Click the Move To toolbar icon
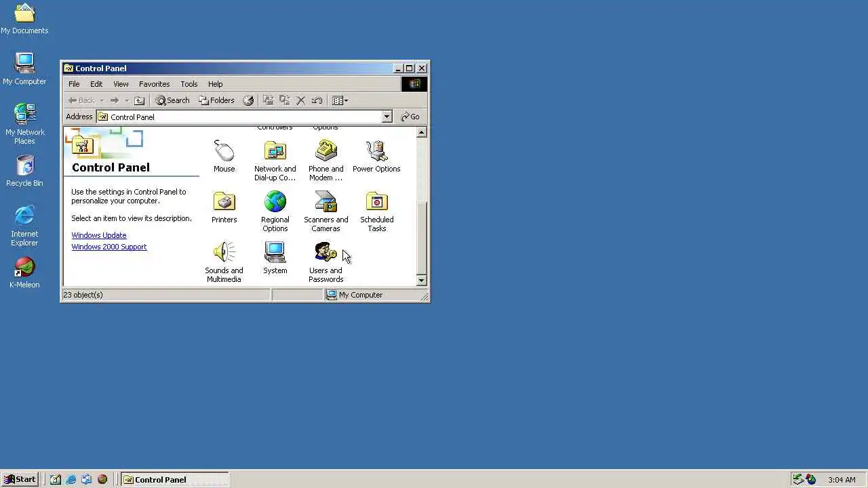 [x=268, y=100]
